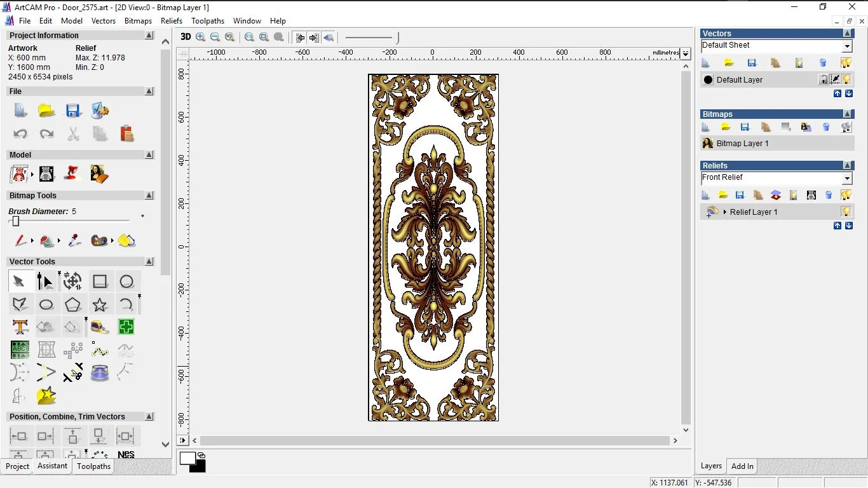Switch to the Assistant tab
The image size is (868, 488).
click(x=52, y=466)
